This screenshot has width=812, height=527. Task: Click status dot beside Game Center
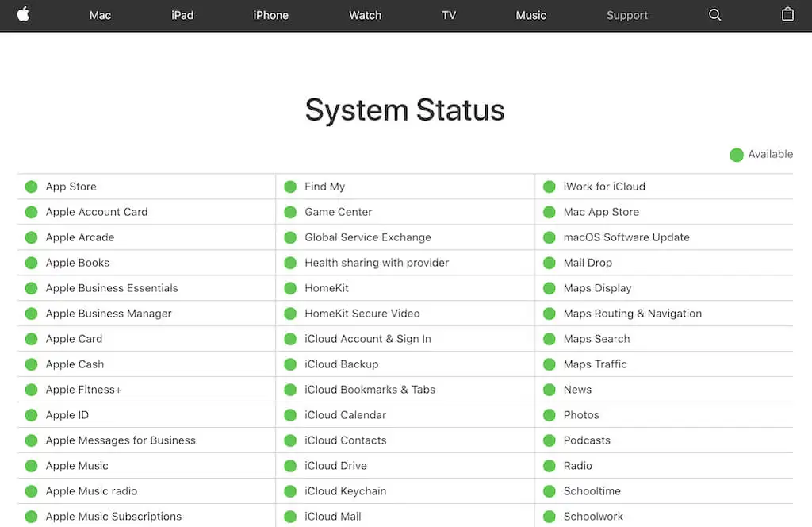(290, 212)
